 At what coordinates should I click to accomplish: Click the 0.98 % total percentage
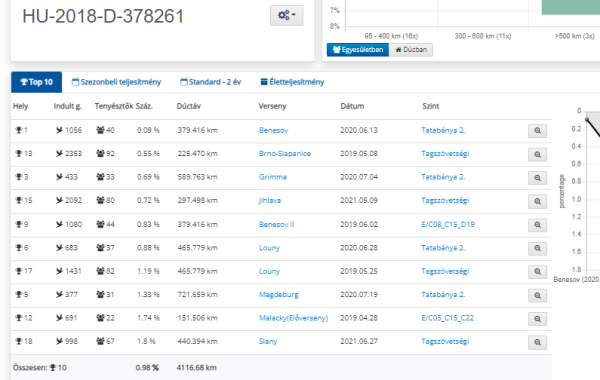[x=147, y=368]
